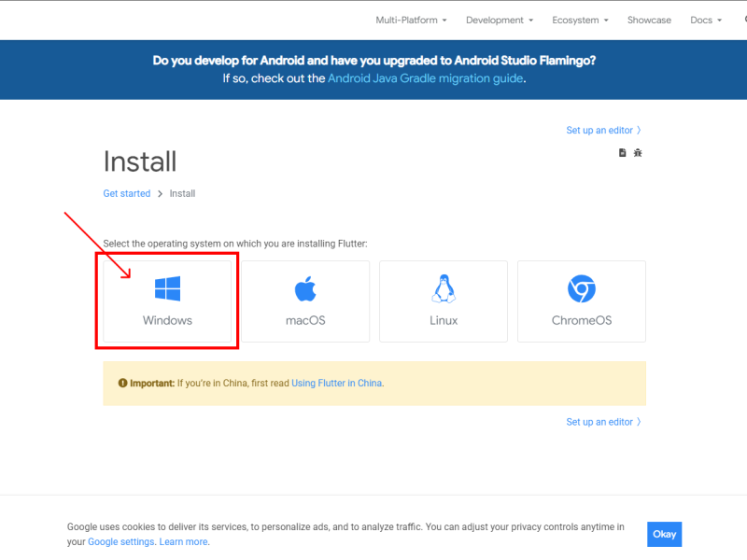Viewport: 747px width, 560px height.
Task: Open the Multi-Platform menu
Action: (x=411, y=20)
